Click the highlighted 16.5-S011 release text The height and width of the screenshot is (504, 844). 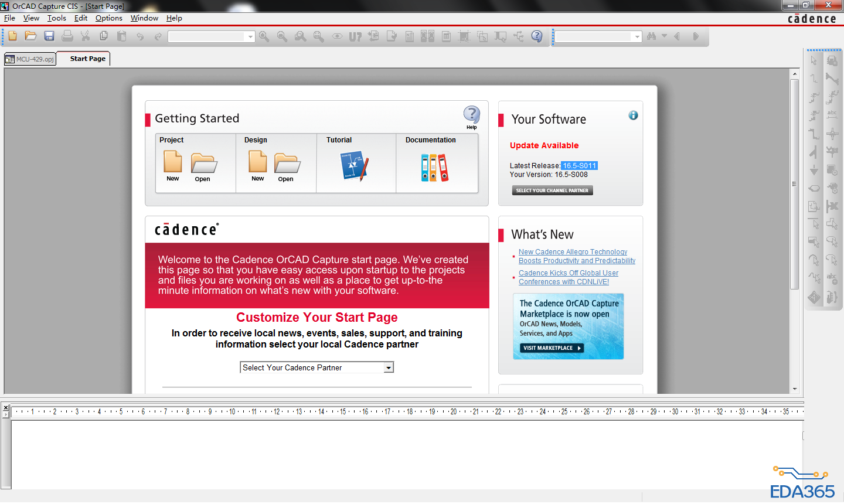coord(579,166)
